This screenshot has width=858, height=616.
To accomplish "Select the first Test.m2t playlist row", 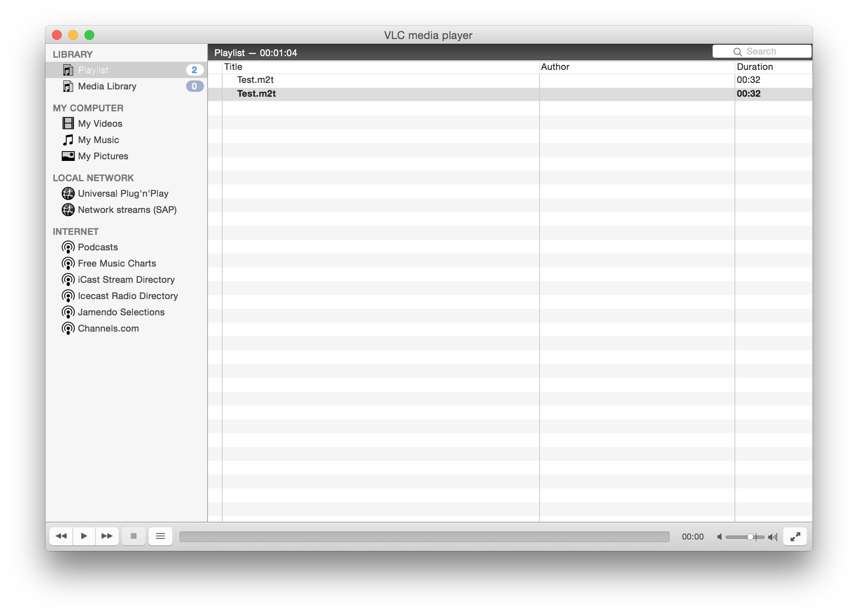I will (x=510, y=80).
